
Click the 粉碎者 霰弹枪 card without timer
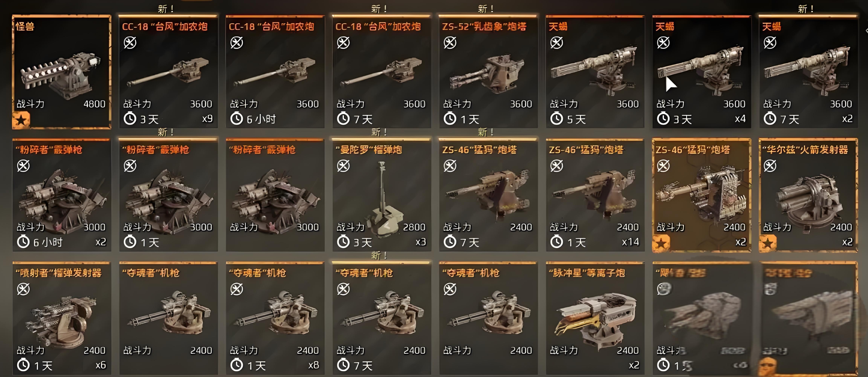coord(275,195)
